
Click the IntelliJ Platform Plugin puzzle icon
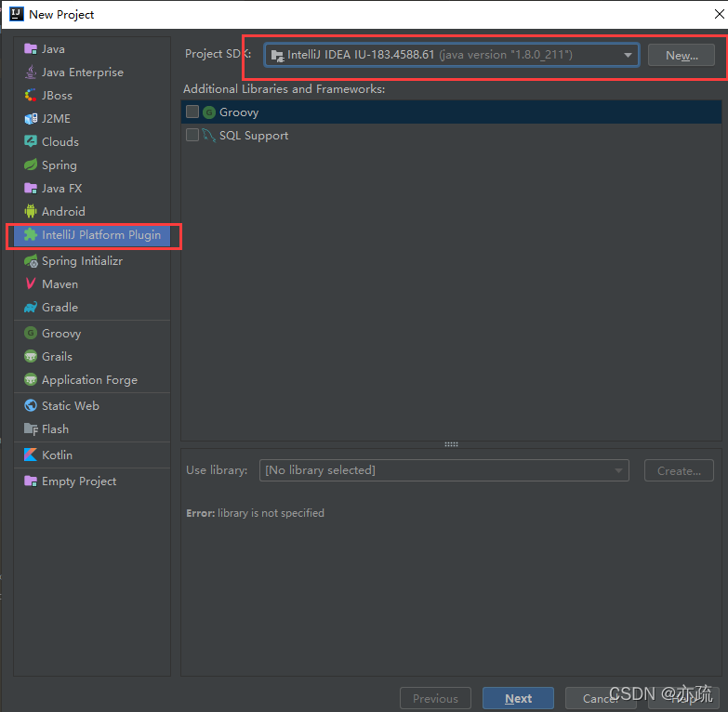[31, 235]
